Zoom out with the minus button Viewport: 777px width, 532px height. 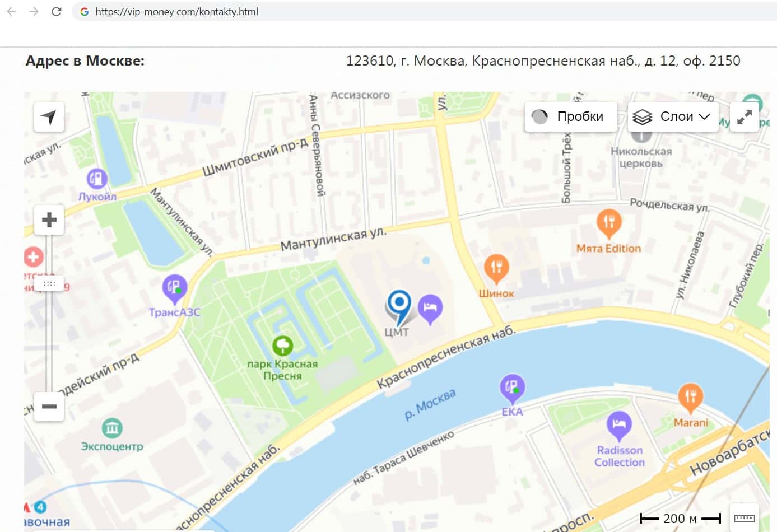tap(49, 406)
